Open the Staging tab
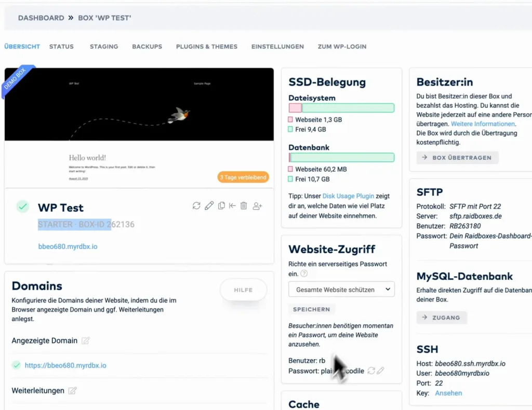The image size is (532, 410). point(104,46)
